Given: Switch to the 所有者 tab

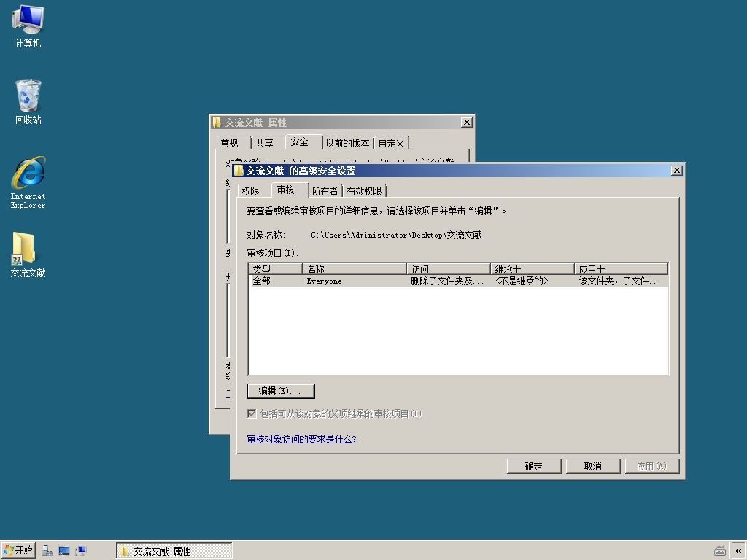Looking at the screenshot, I should click(325, 191).
